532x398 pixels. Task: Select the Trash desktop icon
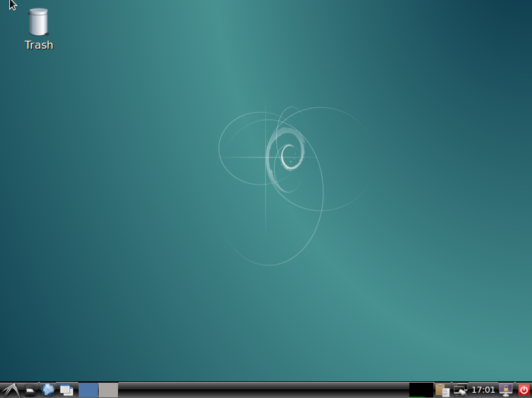(x=39, y=29)
